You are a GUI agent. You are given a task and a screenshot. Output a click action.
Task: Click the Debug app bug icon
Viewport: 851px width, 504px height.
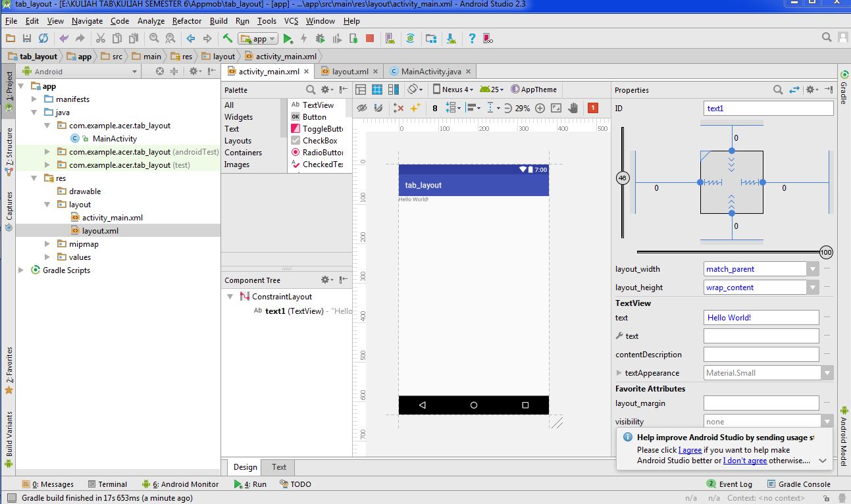click(x=321, y=39)
